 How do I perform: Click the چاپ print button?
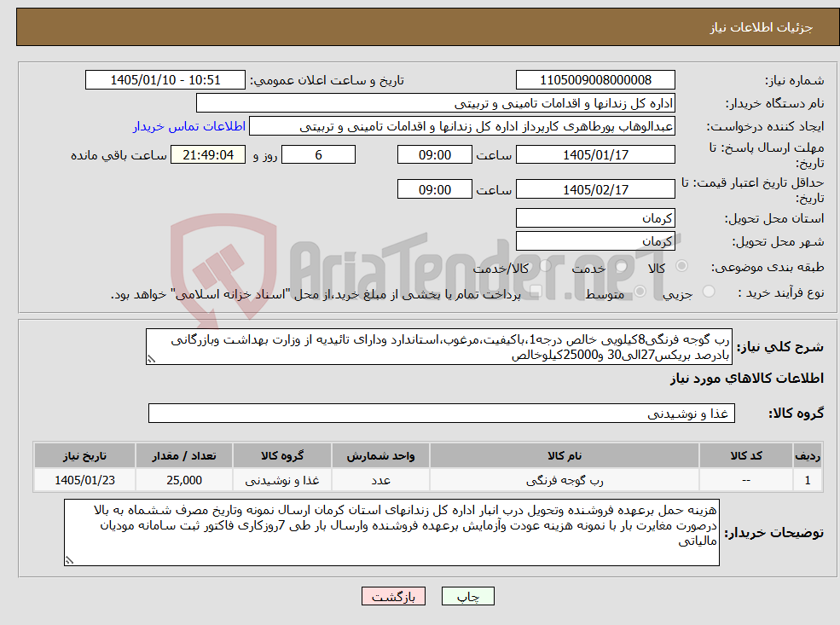pyautogui.click(x=467, y=596)
